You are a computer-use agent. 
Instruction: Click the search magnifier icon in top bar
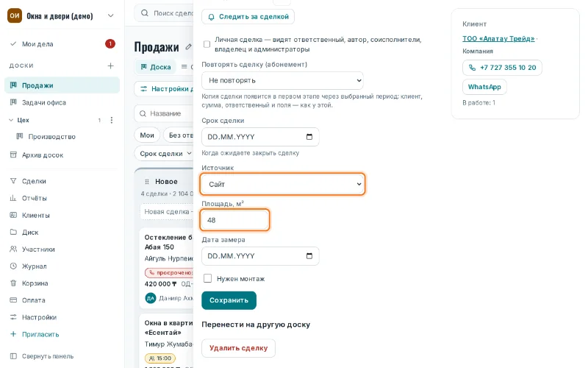tap(144, 13)
